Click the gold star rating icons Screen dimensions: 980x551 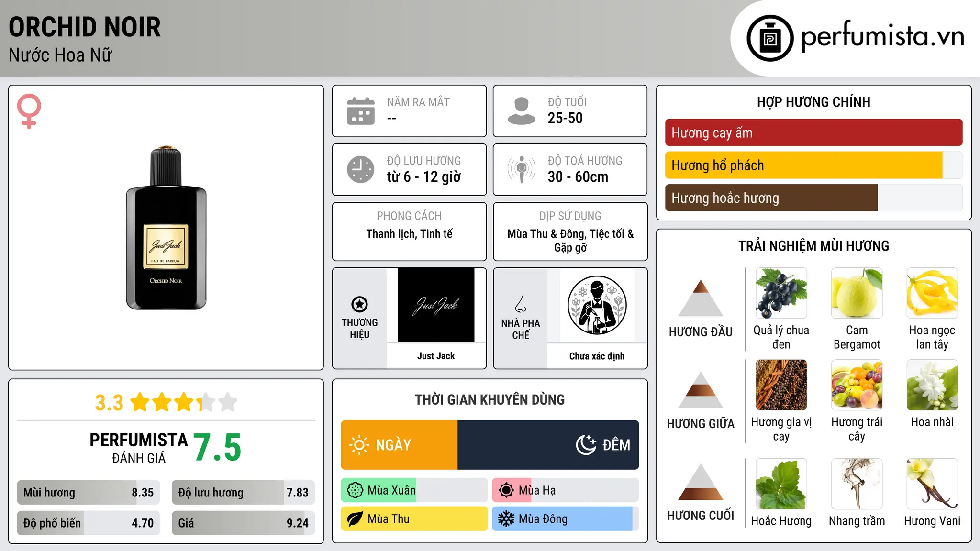pyautogui.click(x=184, y=402)
